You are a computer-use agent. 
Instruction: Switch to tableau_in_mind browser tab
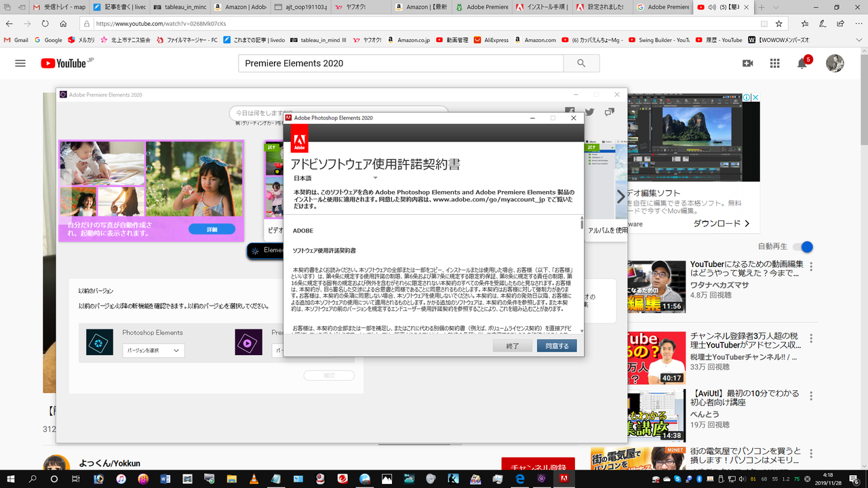178,7
